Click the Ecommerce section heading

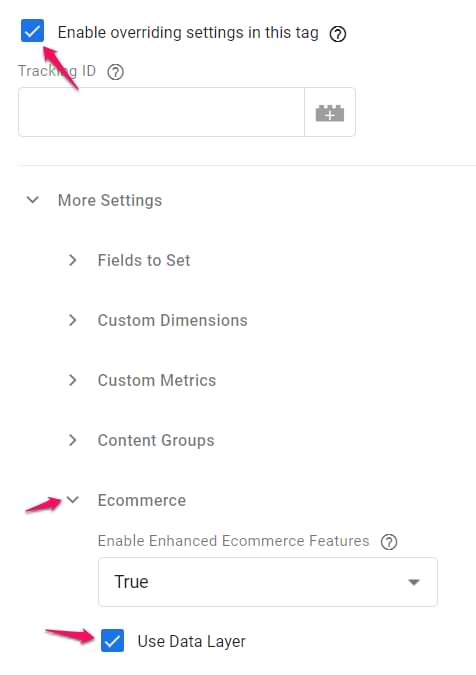(x=142, y=500)
